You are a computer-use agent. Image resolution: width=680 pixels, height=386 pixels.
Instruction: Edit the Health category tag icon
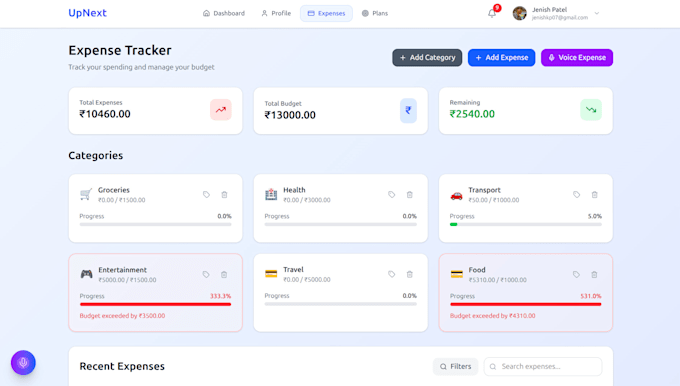(x=392, y=195)
